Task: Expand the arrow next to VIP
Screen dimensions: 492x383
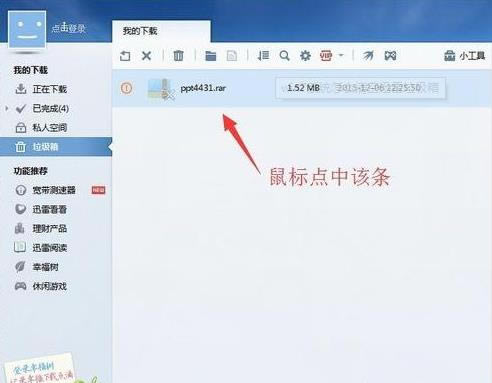Action: (x=341, y=55)
